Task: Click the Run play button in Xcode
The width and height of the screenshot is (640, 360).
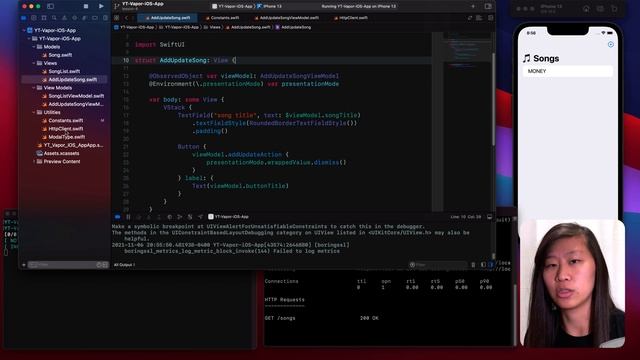Action: 101,6
